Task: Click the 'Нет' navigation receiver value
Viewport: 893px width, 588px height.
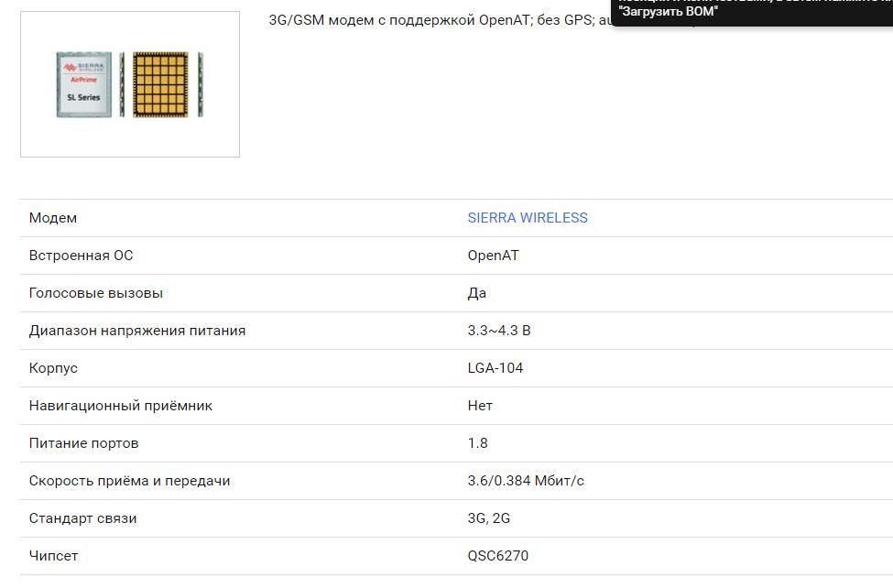Action: pos(480,406)
